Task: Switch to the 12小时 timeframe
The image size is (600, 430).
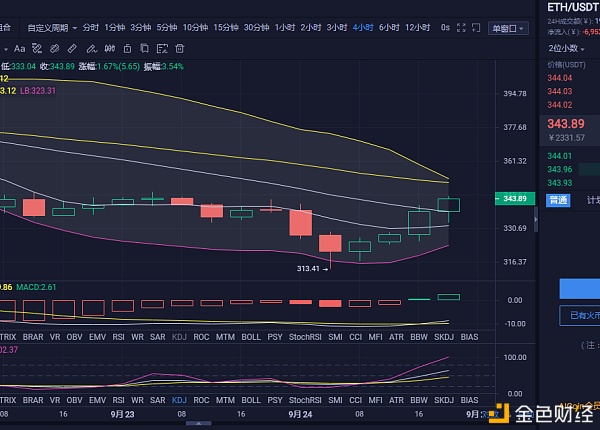Action: [x=417, y=28]
